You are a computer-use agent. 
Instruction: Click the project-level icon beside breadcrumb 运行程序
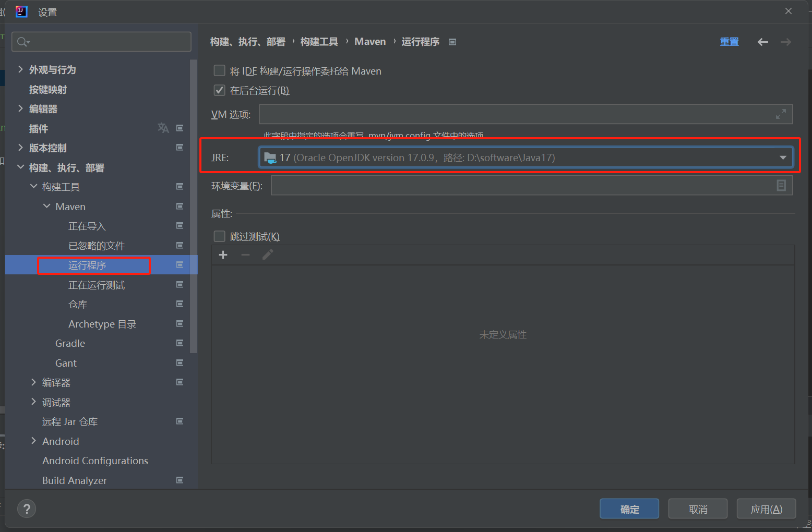(452, 42)
